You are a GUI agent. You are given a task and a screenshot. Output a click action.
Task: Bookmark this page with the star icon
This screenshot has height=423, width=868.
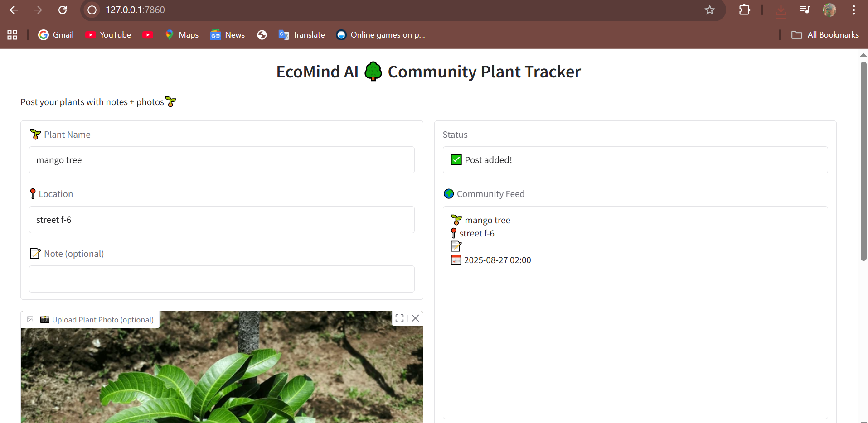tap(710, 10)
